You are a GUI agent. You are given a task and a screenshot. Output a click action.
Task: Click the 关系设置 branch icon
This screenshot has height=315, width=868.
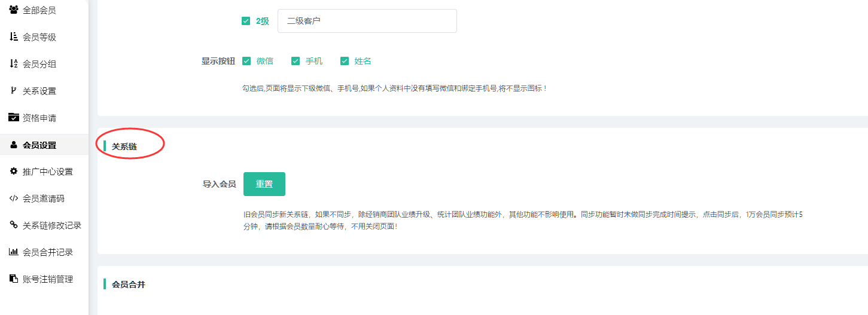point(13,90)
